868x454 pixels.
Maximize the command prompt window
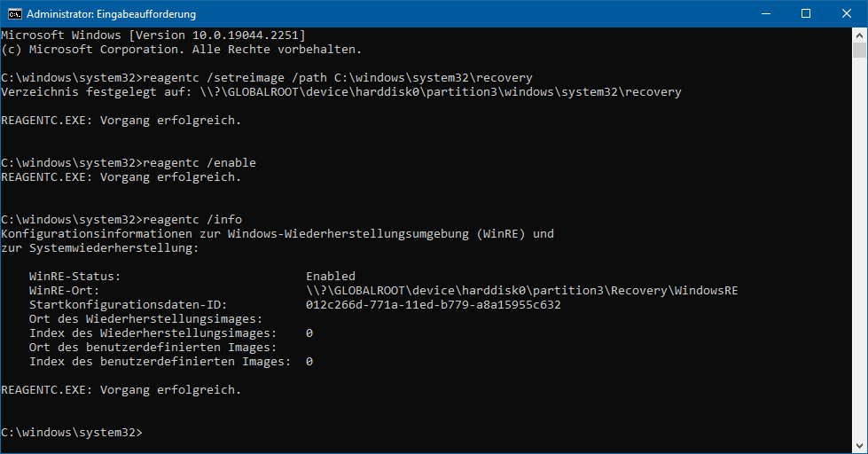pyautogui.click(x=806, y=14)
